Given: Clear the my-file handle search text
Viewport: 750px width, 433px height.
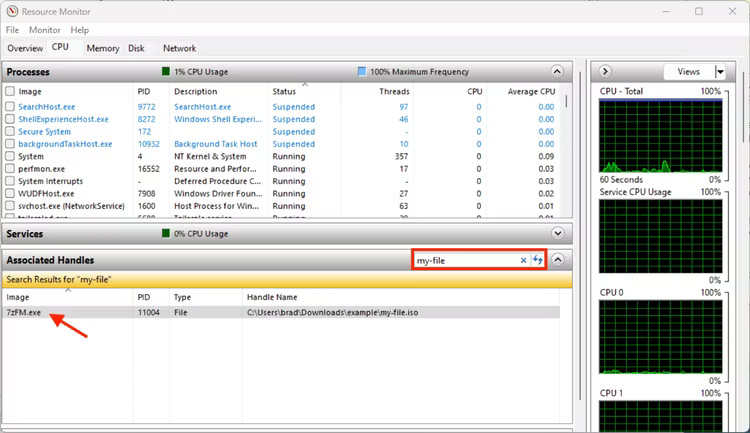Looking at the screenshot, I should (x=523, y=260).
